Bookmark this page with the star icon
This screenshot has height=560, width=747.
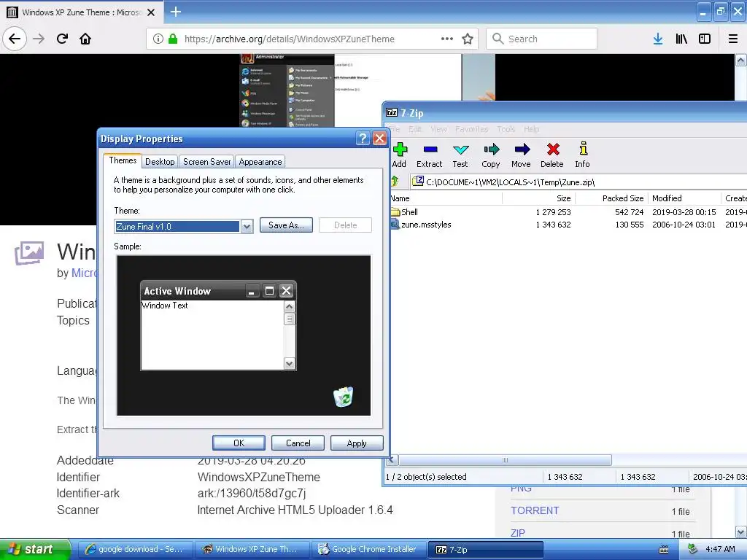pos(468,39)
